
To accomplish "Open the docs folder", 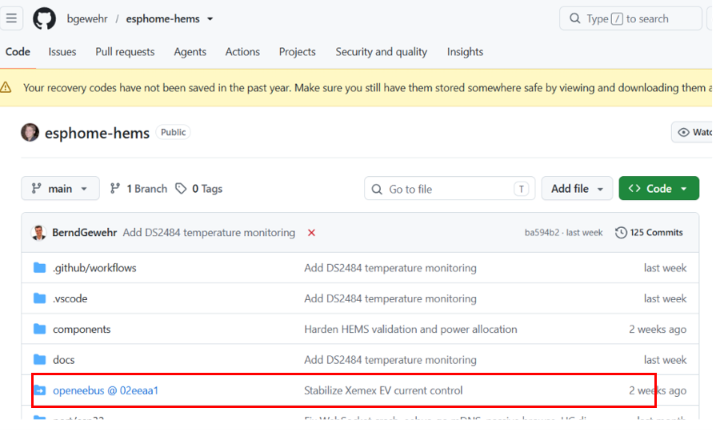I will tap(63, 360).
